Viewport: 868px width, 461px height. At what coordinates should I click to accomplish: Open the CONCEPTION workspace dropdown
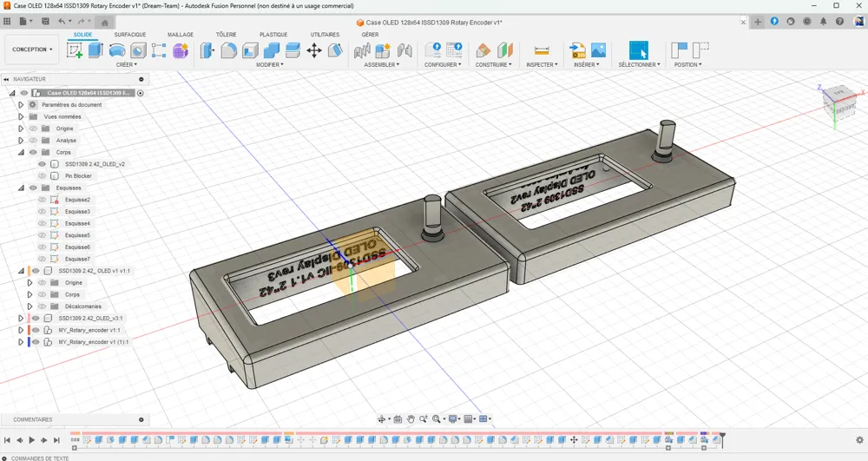point(32,49)
